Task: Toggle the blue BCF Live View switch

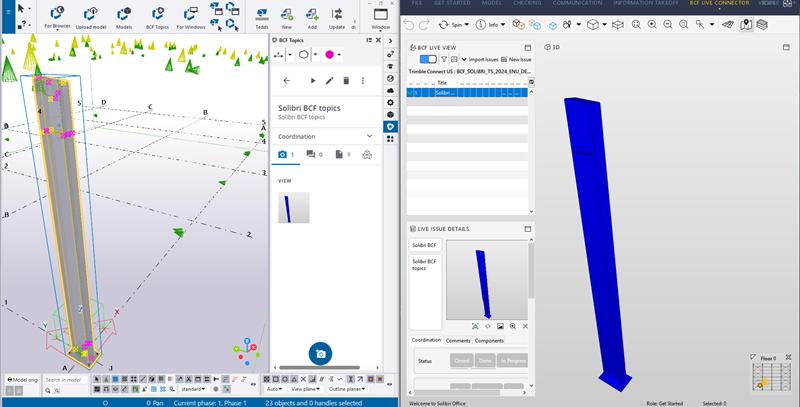Action: [x=427, y=59]
